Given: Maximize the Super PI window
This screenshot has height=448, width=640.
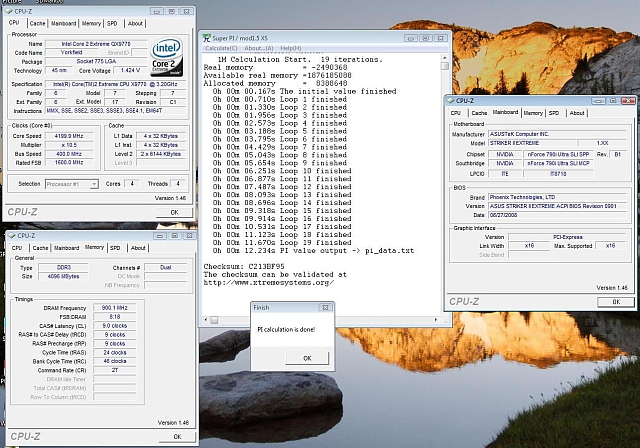Looking at the screenshot, I should click(426, 38).
